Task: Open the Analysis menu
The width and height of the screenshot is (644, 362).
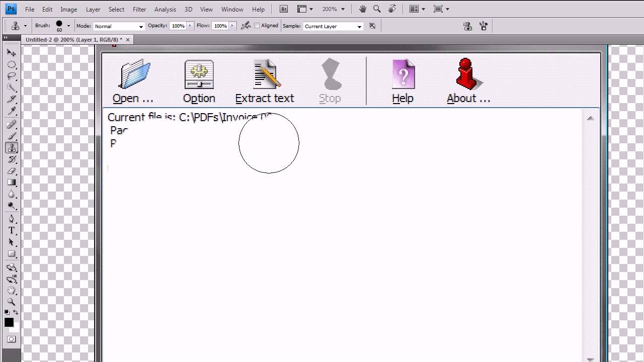Action: click(166, 9)
